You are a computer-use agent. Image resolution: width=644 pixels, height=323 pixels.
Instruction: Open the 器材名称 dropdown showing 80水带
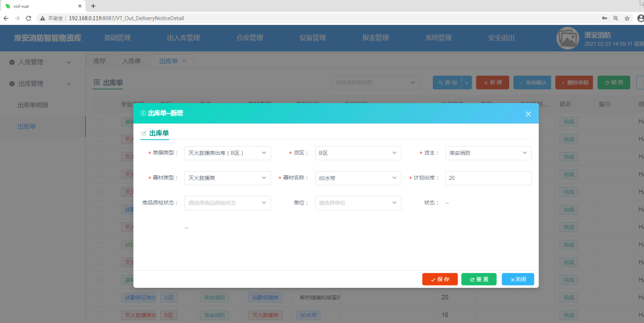(x=358, y=178)
